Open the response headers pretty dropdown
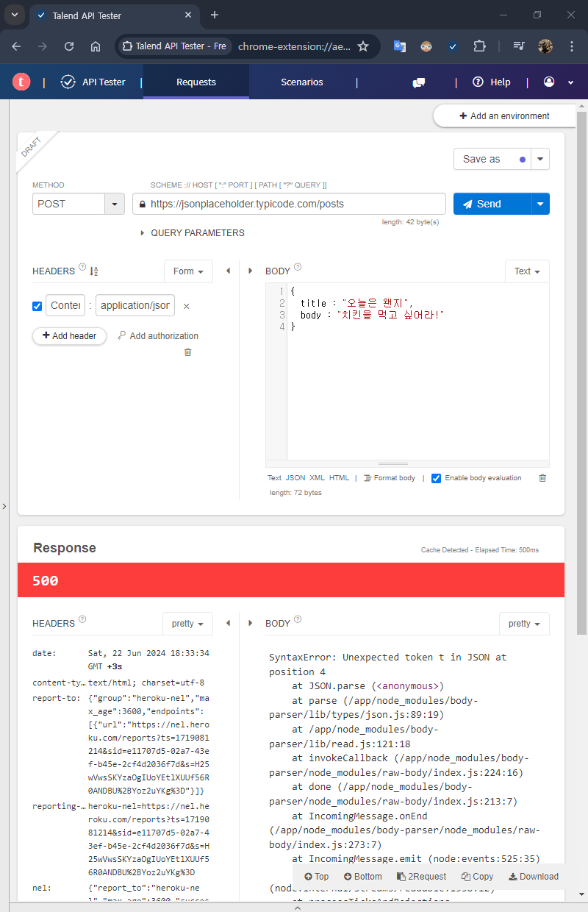 188,623
